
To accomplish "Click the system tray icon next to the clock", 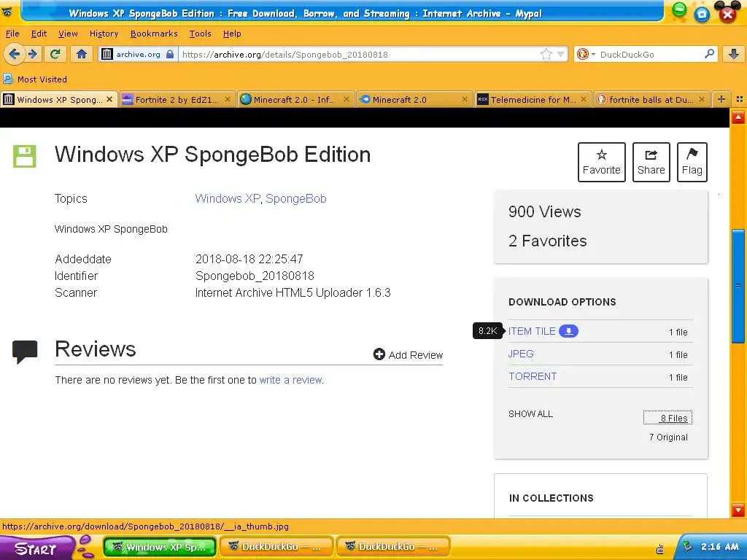I will (x=686, y=547).
